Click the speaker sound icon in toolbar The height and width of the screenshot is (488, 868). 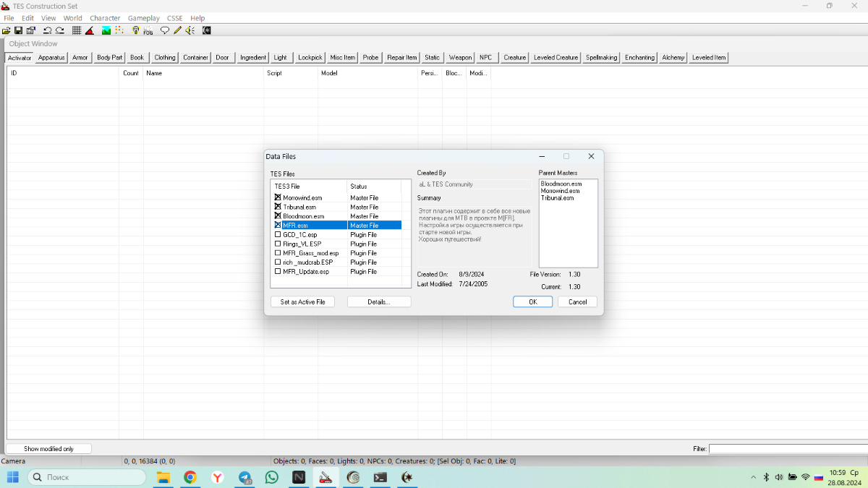pos(190,30)
